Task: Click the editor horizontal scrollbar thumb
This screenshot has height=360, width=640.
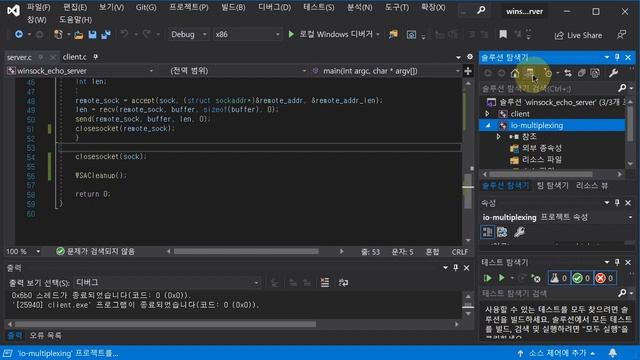Action: (x=246, y=251)
